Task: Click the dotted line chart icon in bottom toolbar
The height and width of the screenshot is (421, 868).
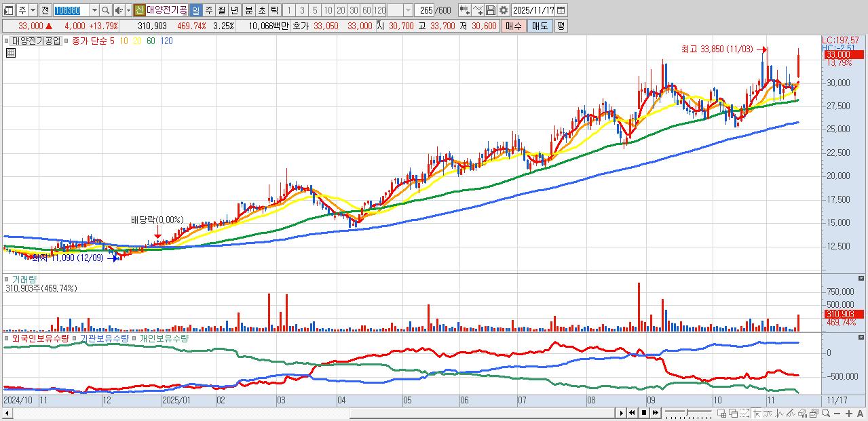Action: pos(744,414)
